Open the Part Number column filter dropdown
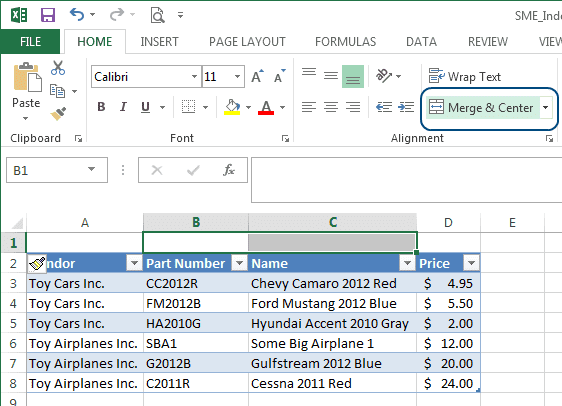Image resolution: width=562 pixels, height=406 pixels. pos(239,263)
